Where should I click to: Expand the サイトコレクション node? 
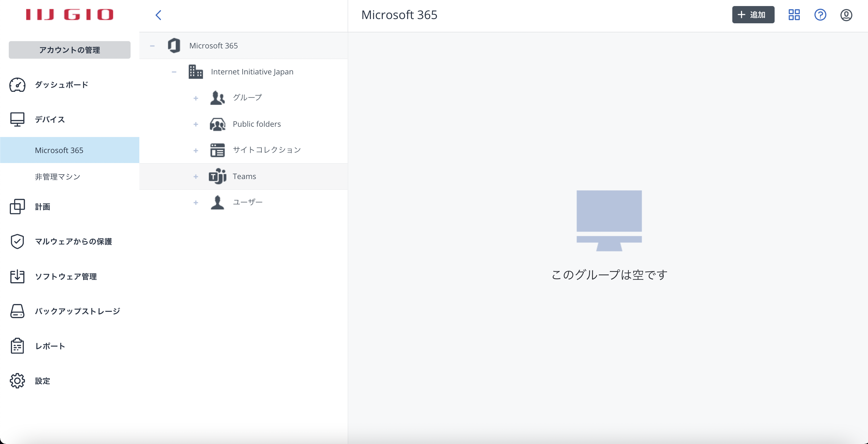click(196, 150)
